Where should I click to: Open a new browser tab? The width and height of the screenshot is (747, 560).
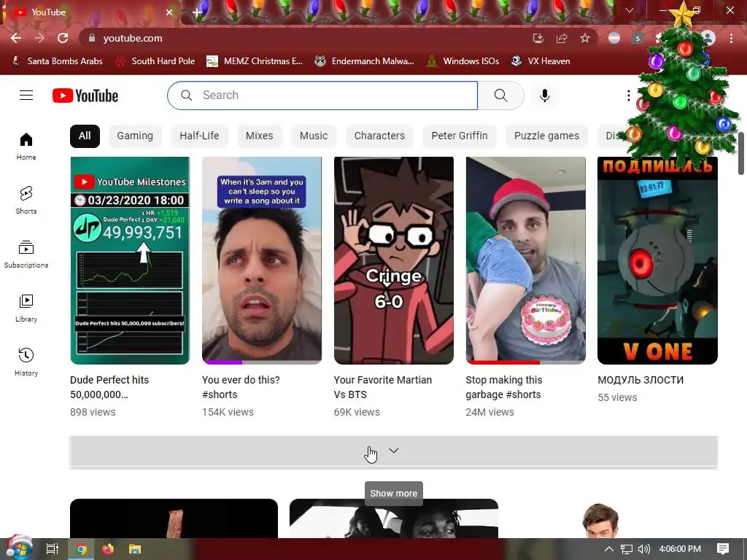coord(197,12)
